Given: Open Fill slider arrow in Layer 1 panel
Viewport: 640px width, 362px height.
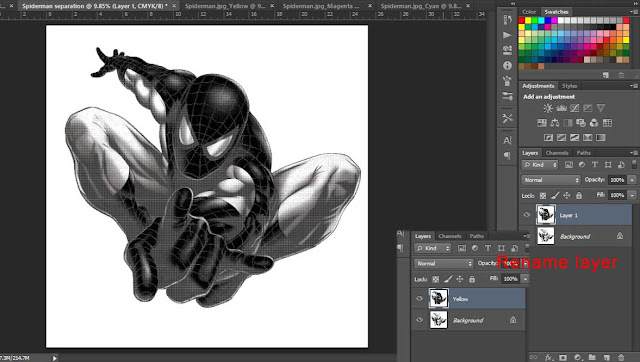Looking at the screenshot, I should click(632, 195).
